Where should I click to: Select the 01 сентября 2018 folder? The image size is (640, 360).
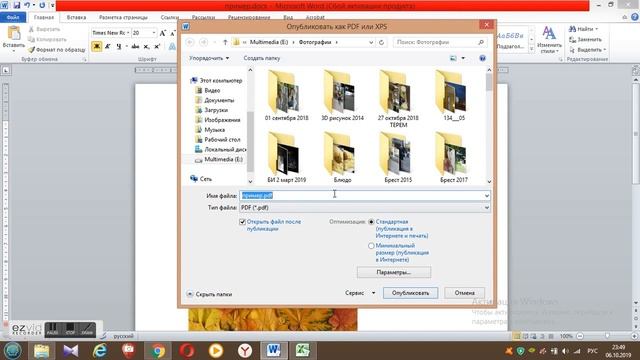pyautogui.click(x=286, y=96)
